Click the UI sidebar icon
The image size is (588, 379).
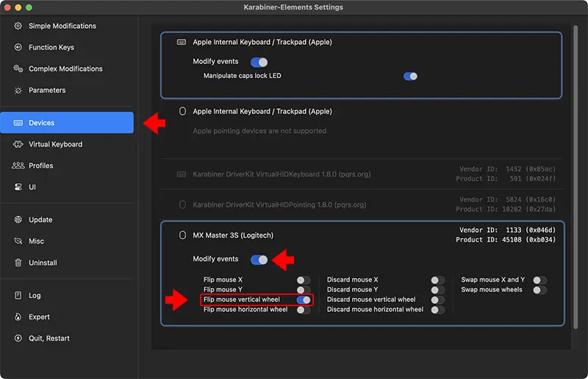pos(18,187)
